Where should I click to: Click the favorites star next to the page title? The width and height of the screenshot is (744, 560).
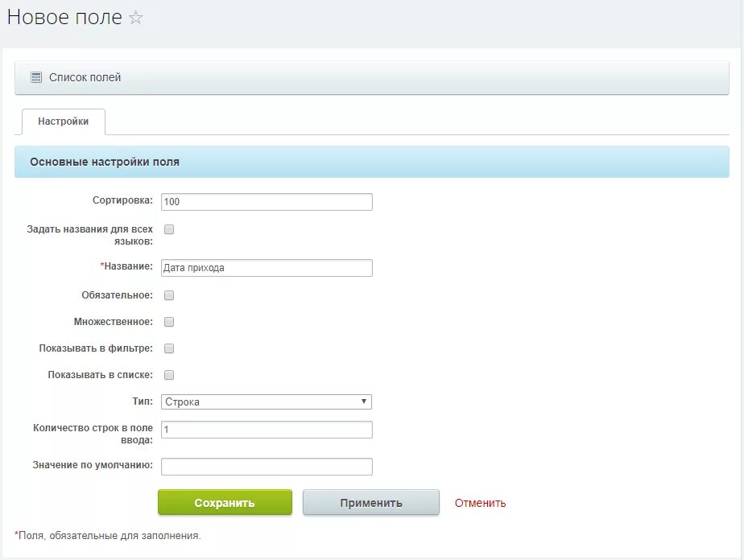(x=136, y=18)
